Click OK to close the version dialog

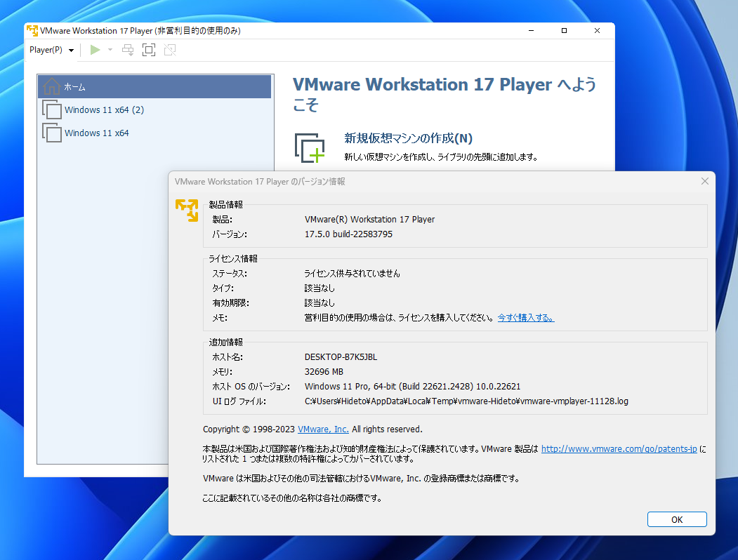(x=676, y=519)
